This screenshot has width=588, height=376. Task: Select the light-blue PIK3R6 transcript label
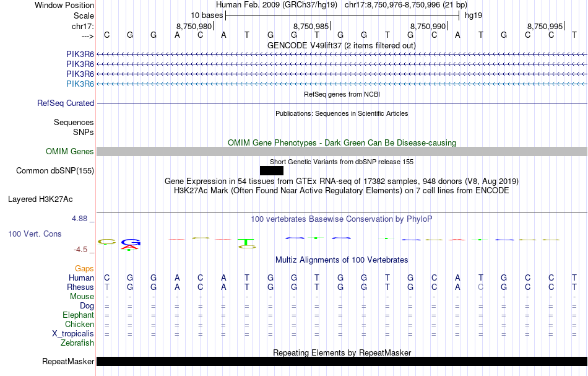coord(80,84)
